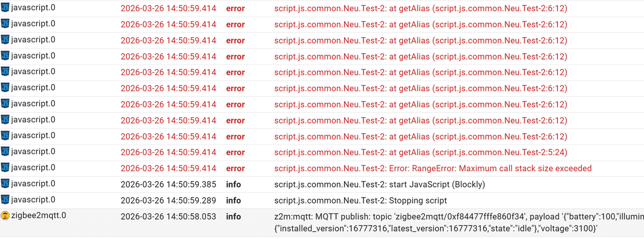Click the 'error' level on the topmost row
The image size is (644, 239).
235,9
